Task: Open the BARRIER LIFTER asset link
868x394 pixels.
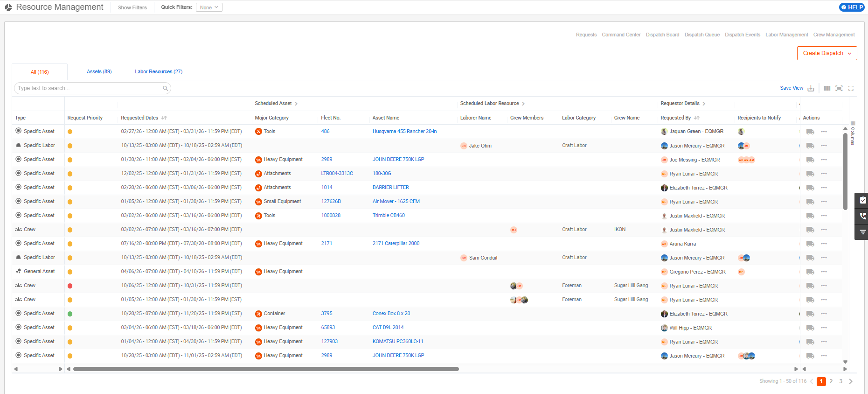Action: pos(390,188)
